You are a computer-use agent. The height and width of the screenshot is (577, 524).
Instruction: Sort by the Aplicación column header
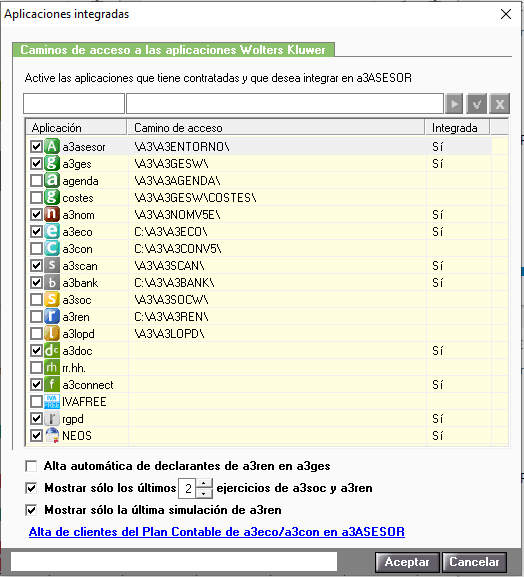tap(77, 128)
